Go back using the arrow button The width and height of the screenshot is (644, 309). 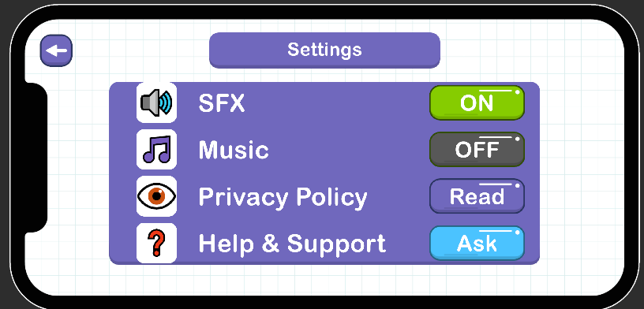point(56,50)
